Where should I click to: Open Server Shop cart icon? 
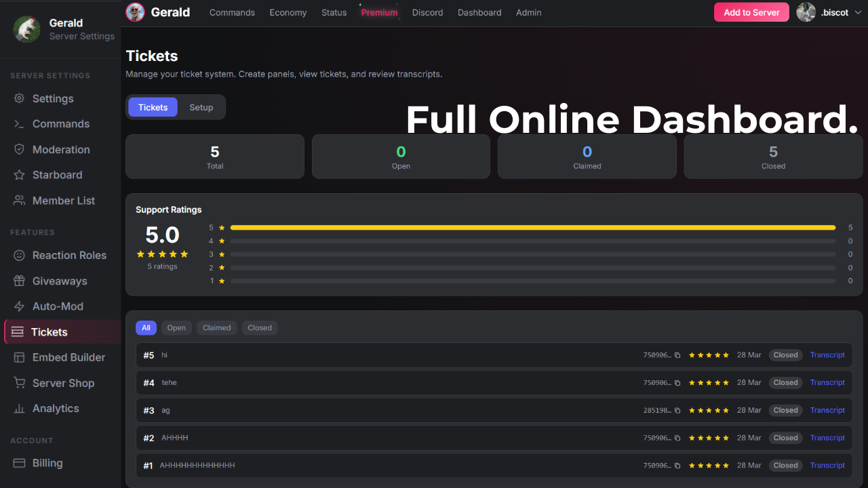[20, 383]
